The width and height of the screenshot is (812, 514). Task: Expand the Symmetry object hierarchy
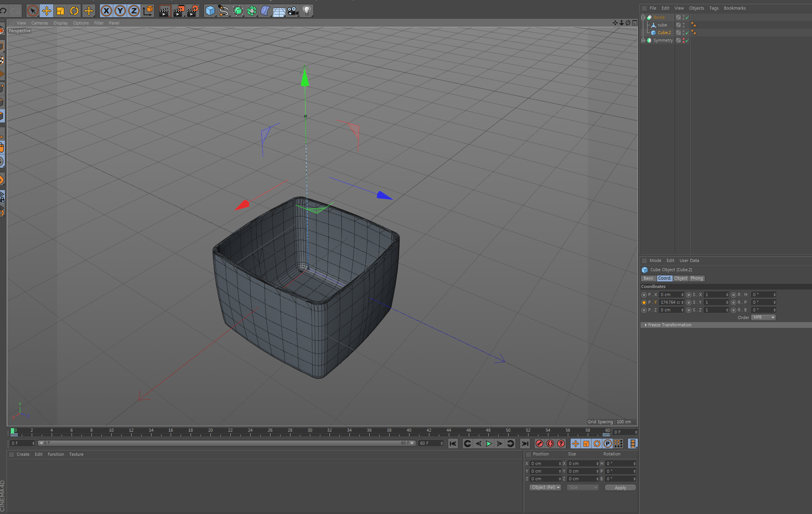click(x=643, y=40)
